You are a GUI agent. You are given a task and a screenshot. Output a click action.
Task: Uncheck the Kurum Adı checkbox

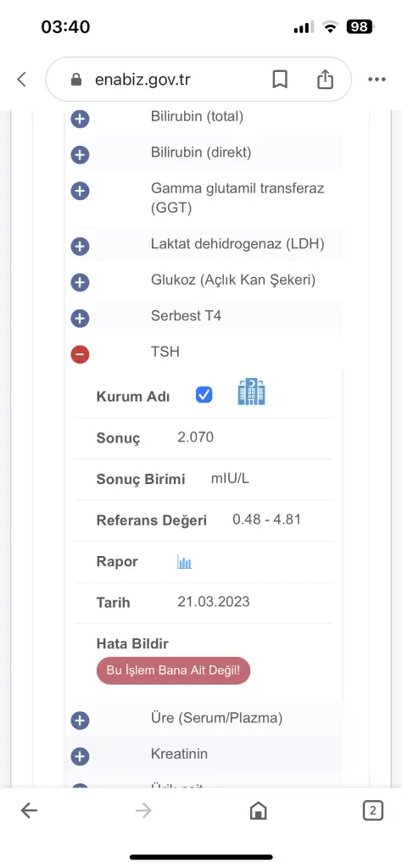[x=204, y=395]
